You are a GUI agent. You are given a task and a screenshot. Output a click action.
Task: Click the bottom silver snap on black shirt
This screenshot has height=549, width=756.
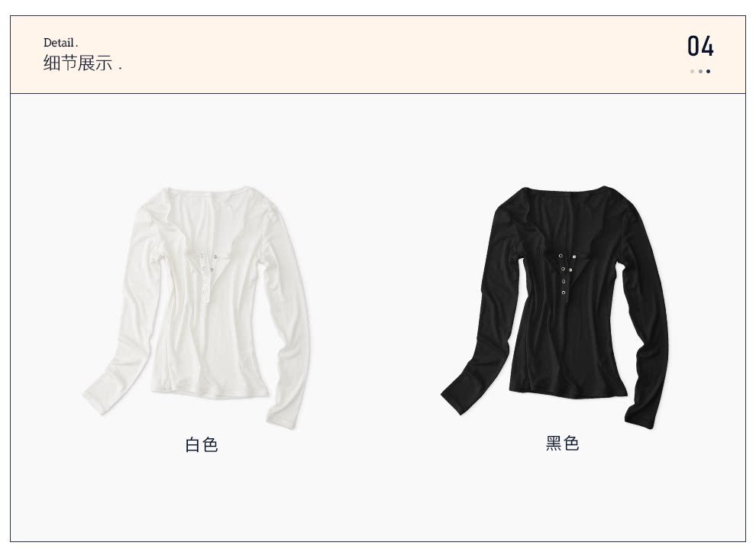pyautogui.click(x=563, y=292)
